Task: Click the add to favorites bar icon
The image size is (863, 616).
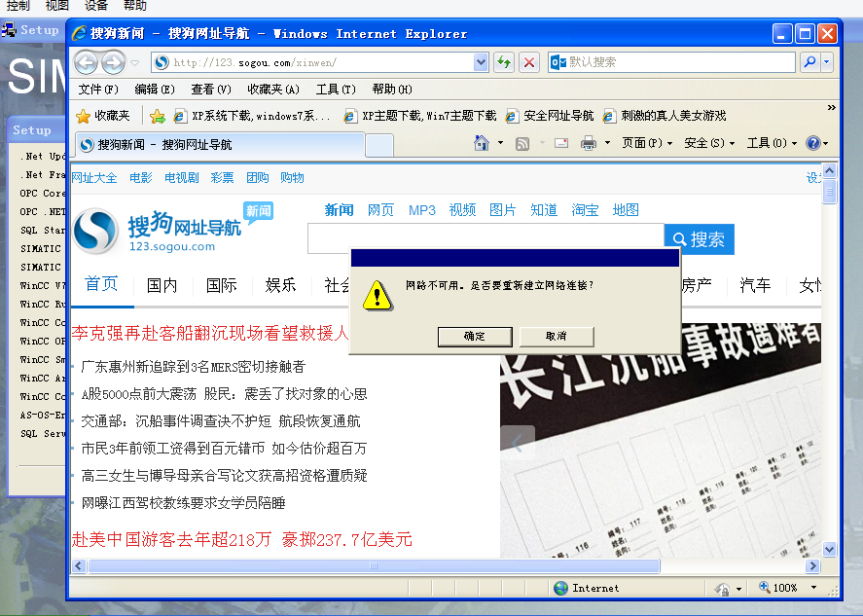Action: tap(158, 116)
